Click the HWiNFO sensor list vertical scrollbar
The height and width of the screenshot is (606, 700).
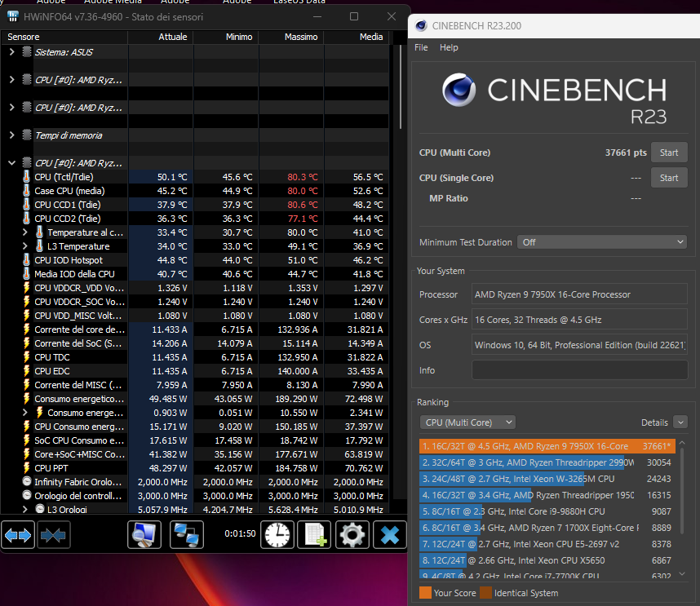click(x=400, y=87)
